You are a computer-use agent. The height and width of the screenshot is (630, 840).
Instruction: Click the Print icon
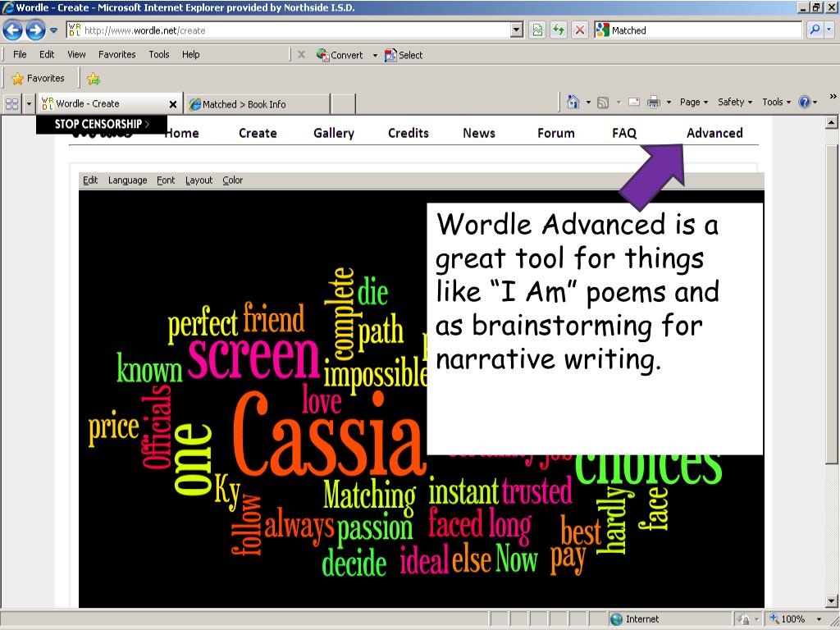[x=654, y=102]
